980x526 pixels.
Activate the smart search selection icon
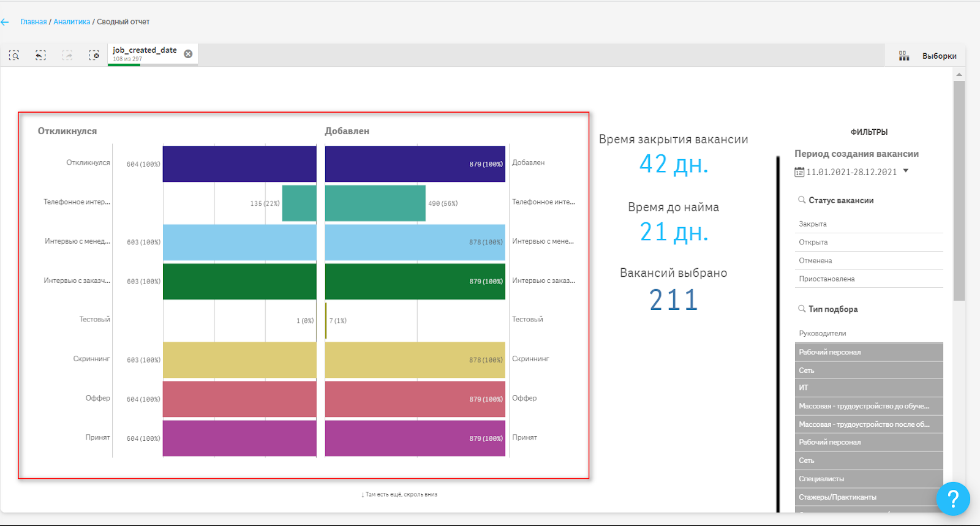tap(14, 55)
